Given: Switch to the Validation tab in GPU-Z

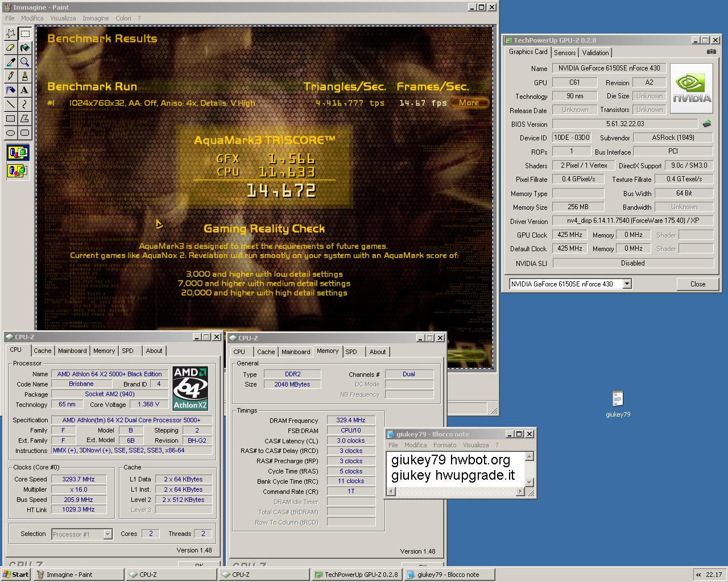Looking at the screenshot, I should point(595,52).
